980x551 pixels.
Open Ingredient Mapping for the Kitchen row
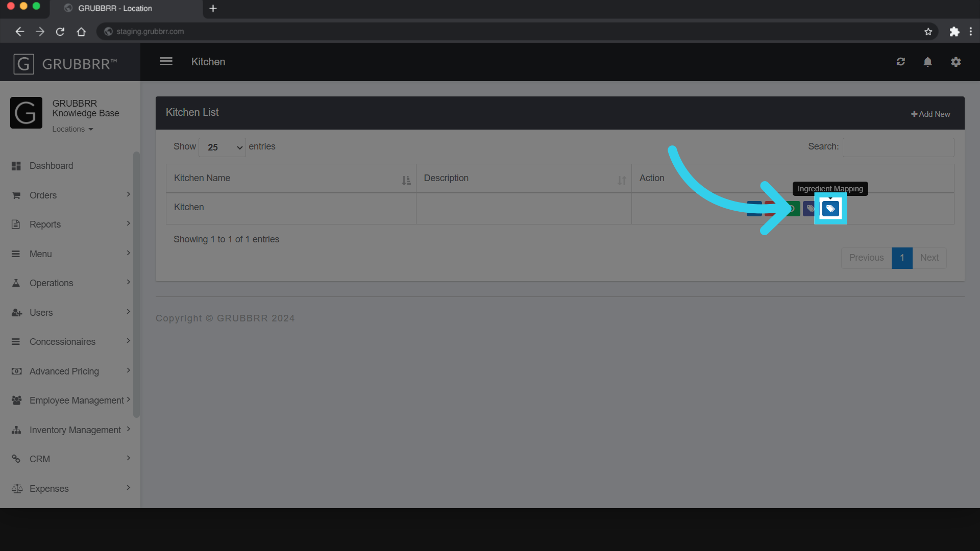click(x=830, y=208)
